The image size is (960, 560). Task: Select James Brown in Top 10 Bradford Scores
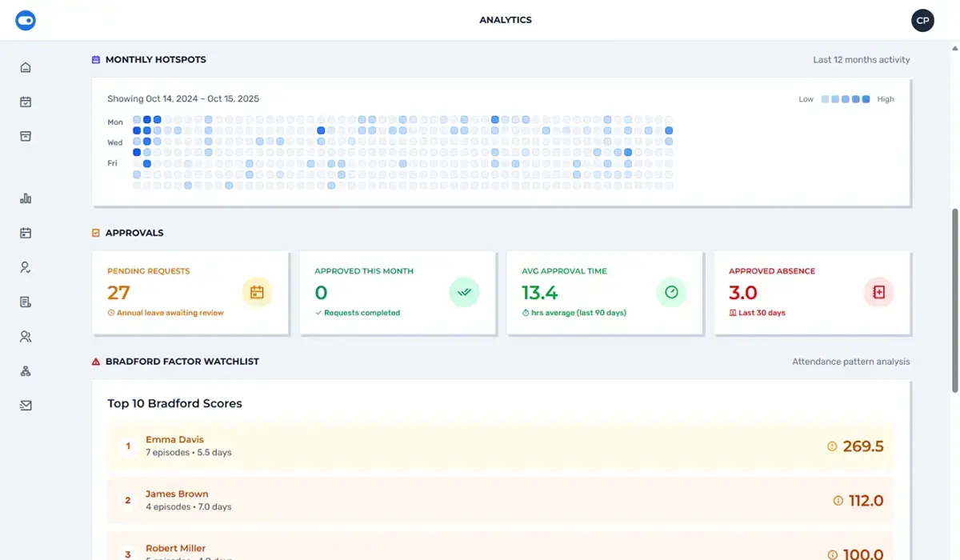pos(177,494)
